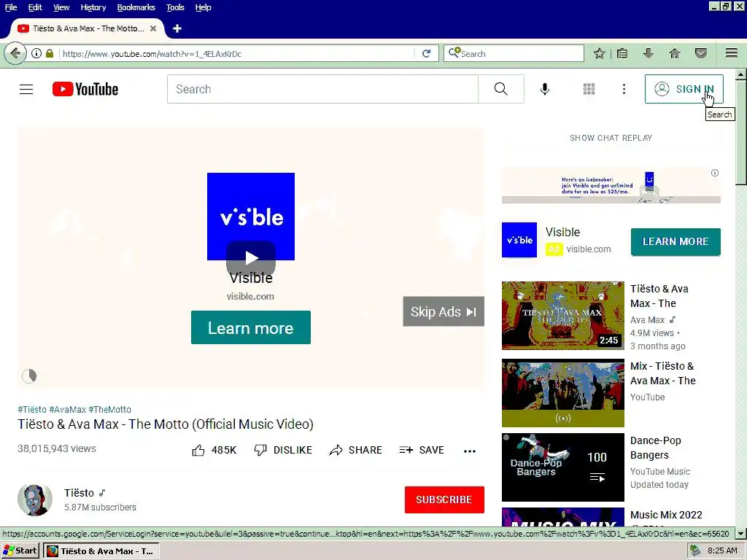Click the browser toolbar Search box
Image resolution: width=747 pixels, height=560 pixels.
pyautogui.click(x=514, y=53)
